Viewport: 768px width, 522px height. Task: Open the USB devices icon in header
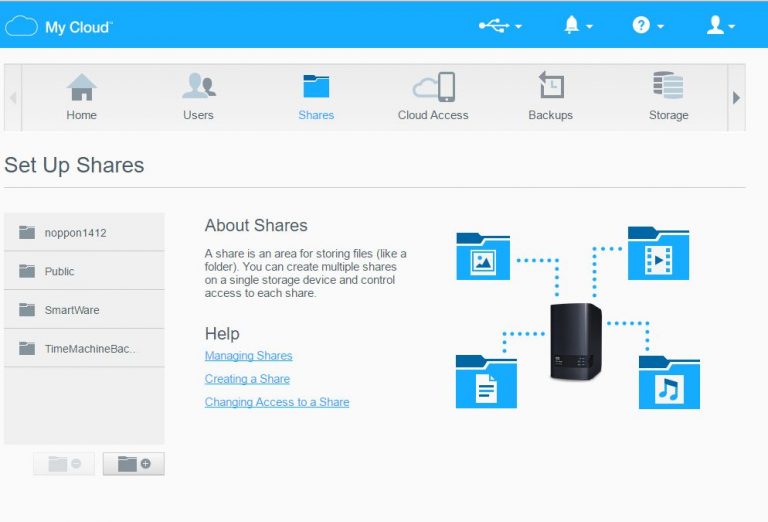pyautogui.click(x=494, y=25)
